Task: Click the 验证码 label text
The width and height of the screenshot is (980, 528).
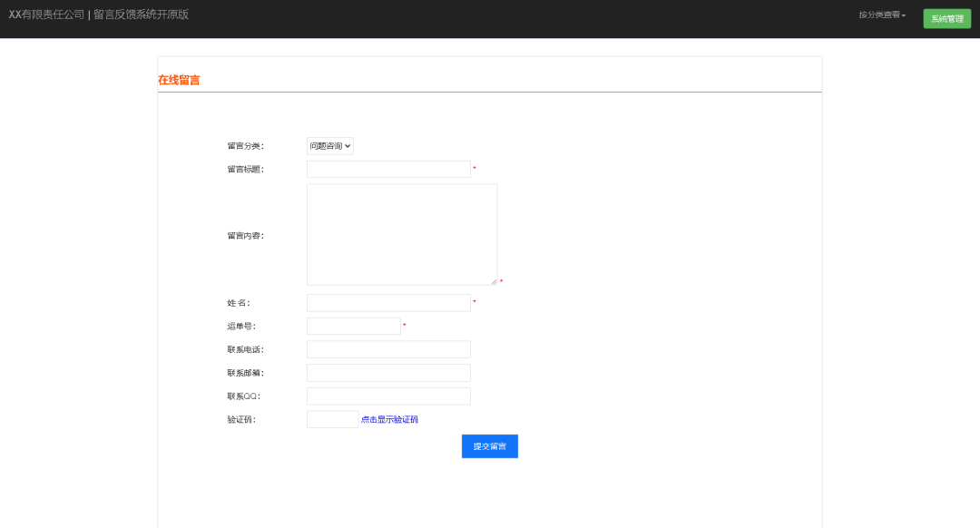Action: click(x=241, y=420)
